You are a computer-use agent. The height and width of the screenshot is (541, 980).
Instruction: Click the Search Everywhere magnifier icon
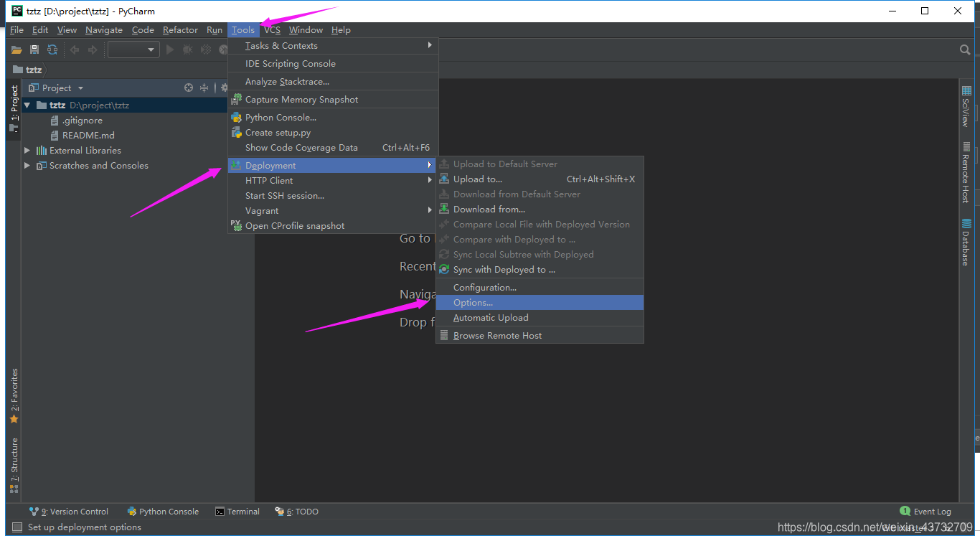click(965, 50)
